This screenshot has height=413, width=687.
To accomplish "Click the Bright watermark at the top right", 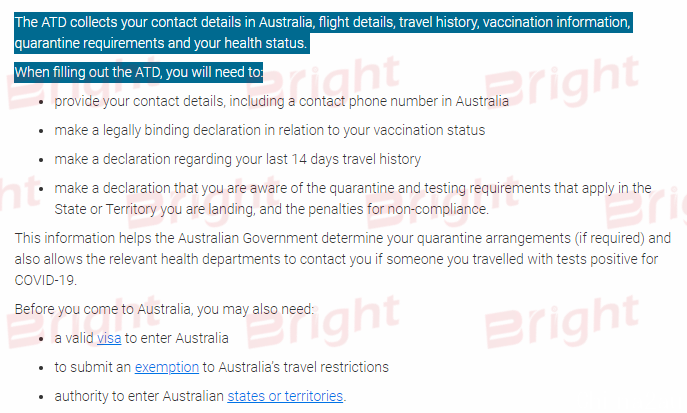I will tap(562, 82).
